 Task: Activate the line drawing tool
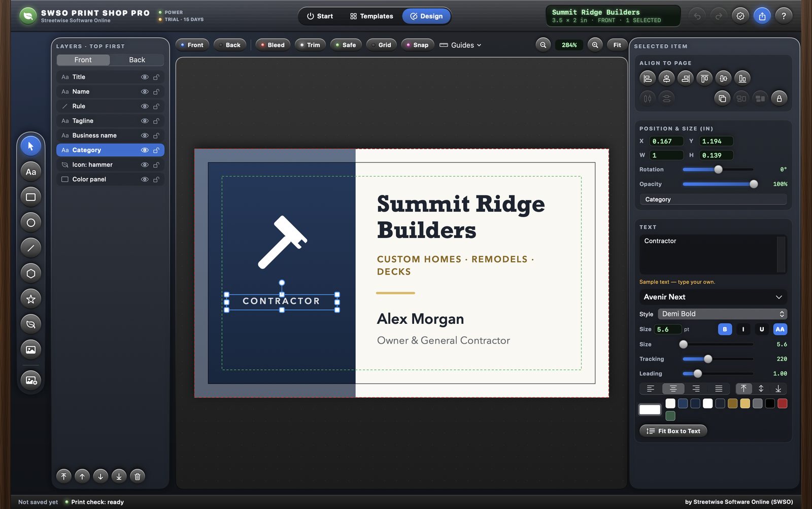click(x=30, y=248)
